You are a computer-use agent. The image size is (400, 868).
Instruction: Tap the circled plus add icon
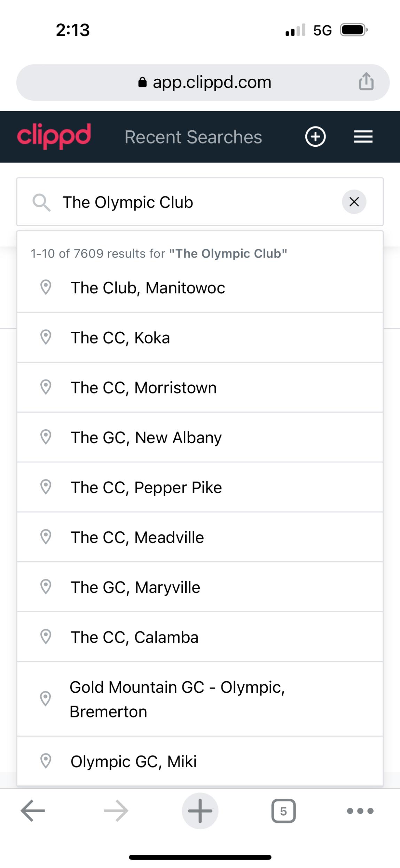tap(315, 137)
